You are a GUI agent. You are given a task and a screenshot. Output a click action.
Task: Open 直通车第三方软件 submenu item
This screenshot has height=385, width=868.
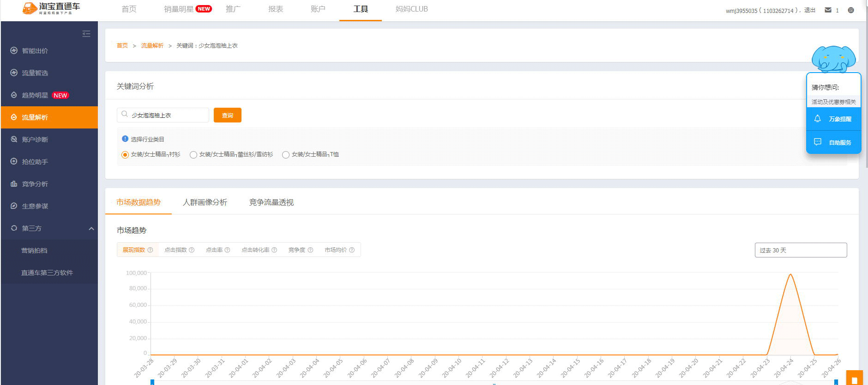tap(47, 273)
